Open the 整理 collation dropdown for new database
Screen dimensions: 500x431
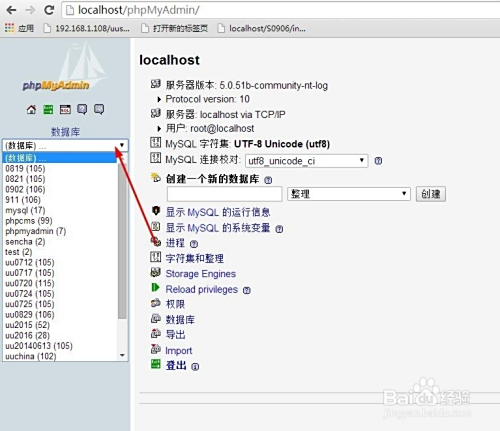tap(348, 194)
